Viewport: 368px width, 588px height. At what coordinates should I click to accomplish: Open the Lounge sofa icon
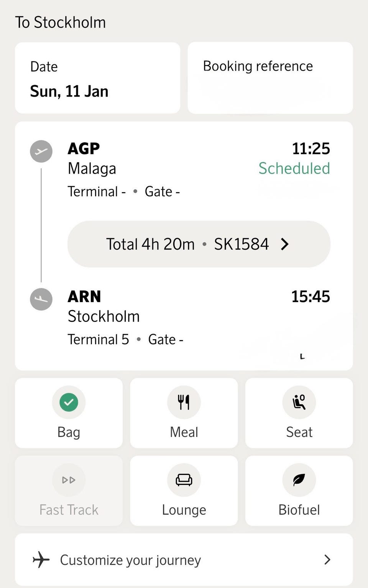pyautogui.click(x=184, y=480)
